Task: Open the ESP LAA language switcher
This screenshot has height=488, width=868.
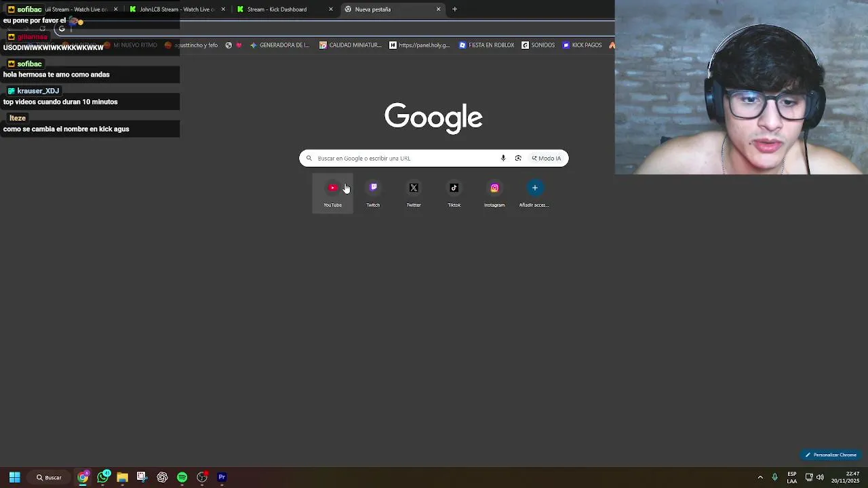Action: click(792, 477)
